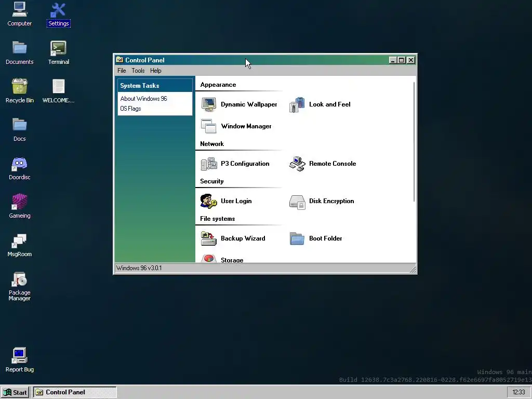This screenshot has width=532, height=399.
Task: Click the Security section heading
Action: pyautogui.click(x=212, y=181)
